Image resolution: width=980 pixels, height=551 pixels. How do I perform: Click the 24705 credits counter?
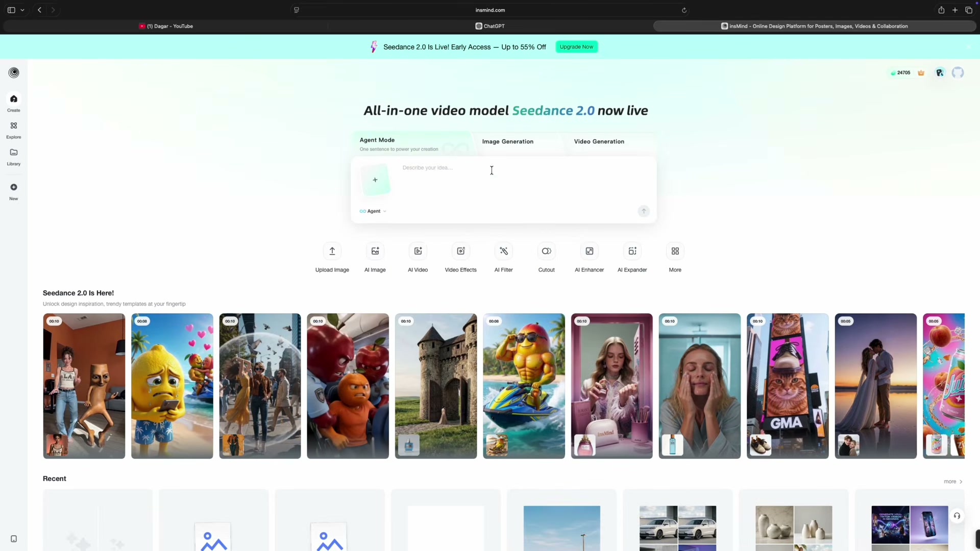pyautogui.click(x=900, y=73)
